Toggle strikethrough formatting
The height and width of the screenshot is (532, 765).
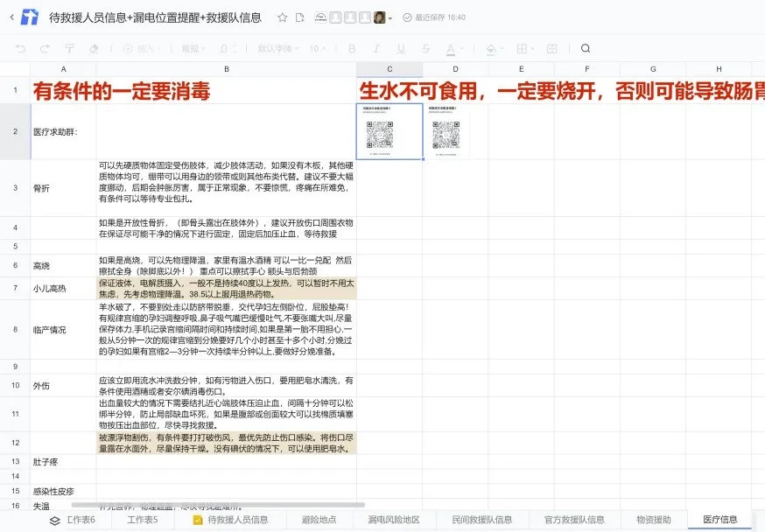coord(425,48)
